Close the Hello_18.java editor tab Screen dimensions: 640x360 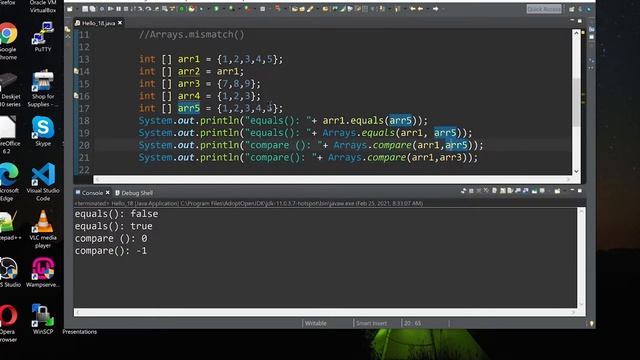click(x=120, y=23)
